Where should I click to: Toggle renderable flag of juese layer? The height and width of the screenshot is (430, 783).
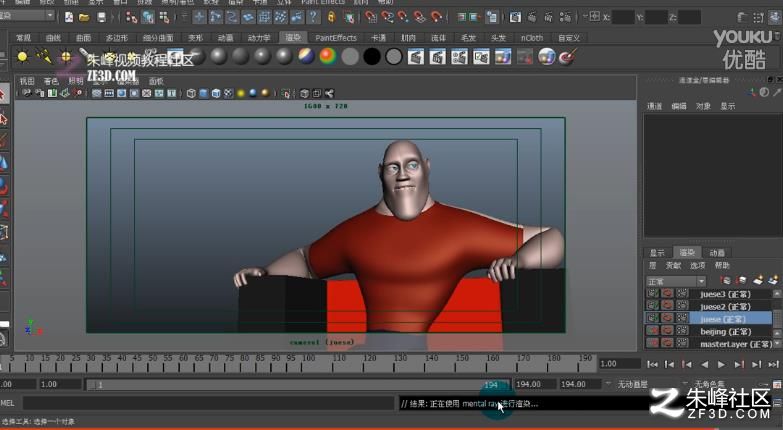click(x=652, y=318)
